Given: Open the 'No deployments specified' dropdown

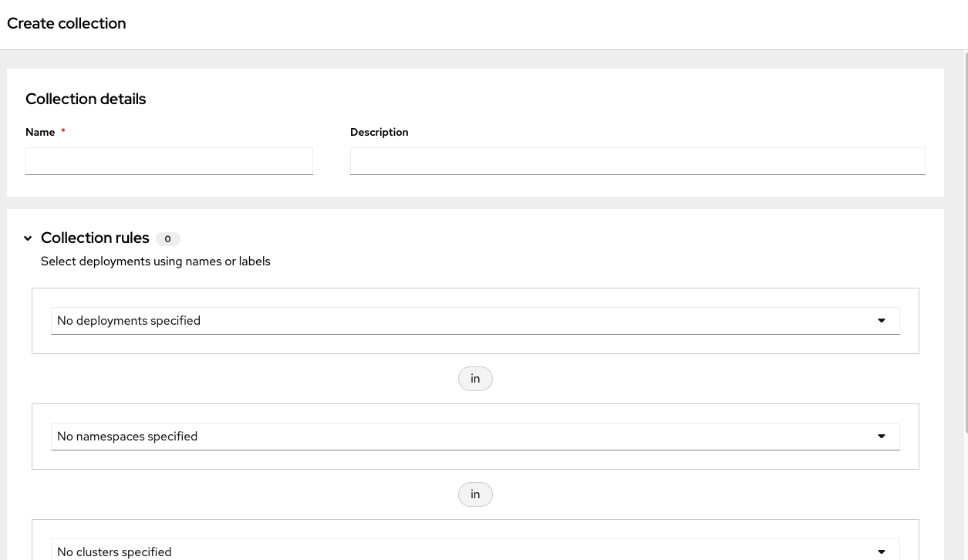Looking at the screenshot, I should [x=475, y=321].
